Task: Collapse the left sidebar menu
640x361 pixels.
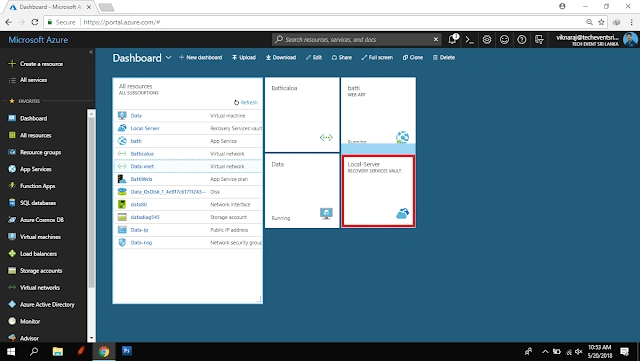Action: click(91, 52)
